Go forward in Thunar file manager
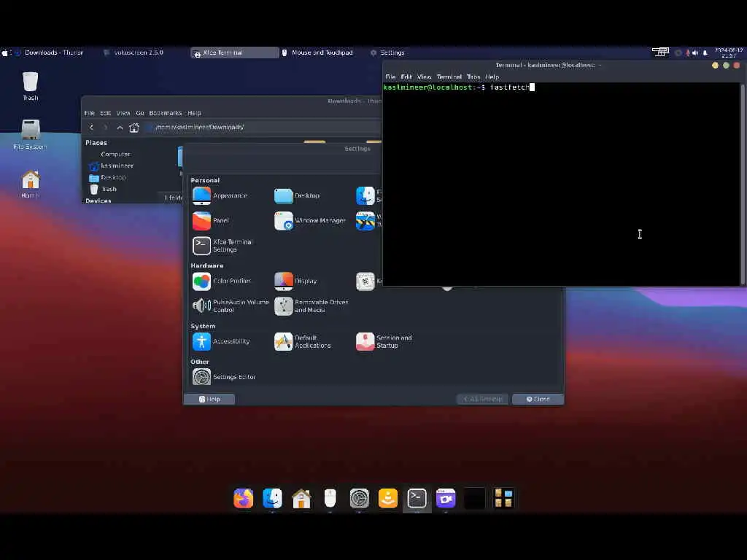 [106, 128]
